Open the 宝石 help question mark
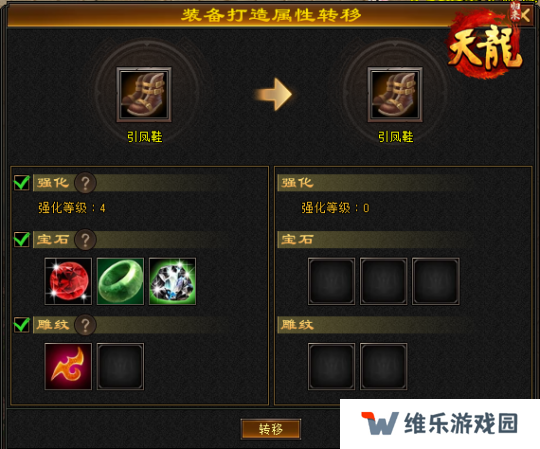 click(85, 239)
